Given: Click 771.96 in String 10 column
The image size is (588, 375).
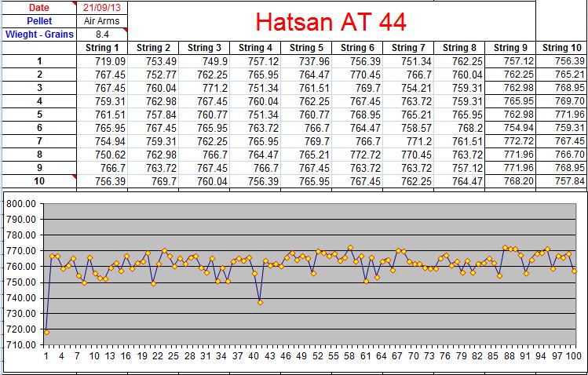Looking at the screenshot, I should [x=561, y=115].
